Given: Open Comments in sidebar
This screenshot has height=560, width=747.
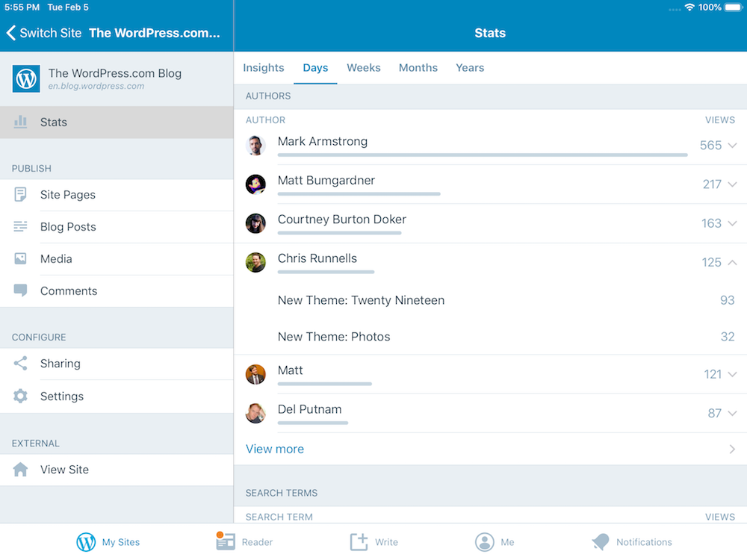Looking at the screenshot, I should 117,291.
